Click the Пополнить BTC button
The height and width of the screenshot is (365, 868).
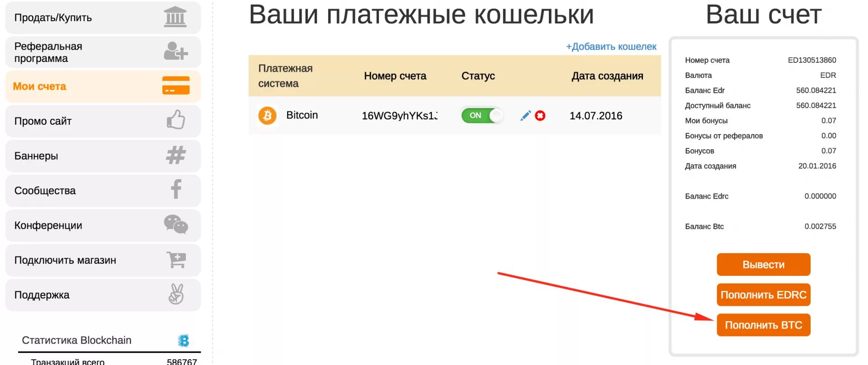[764, 325]
